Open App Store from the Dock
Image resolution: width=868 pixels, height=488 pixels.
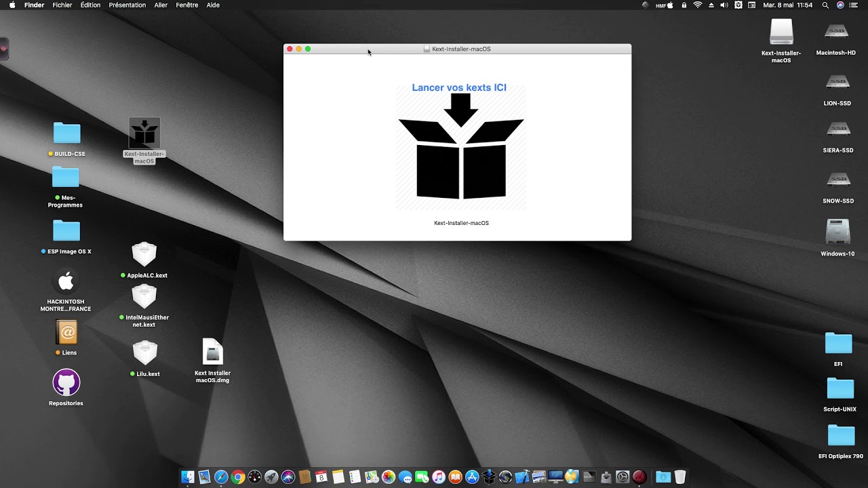pyautogui.click(x=472, y=476)
